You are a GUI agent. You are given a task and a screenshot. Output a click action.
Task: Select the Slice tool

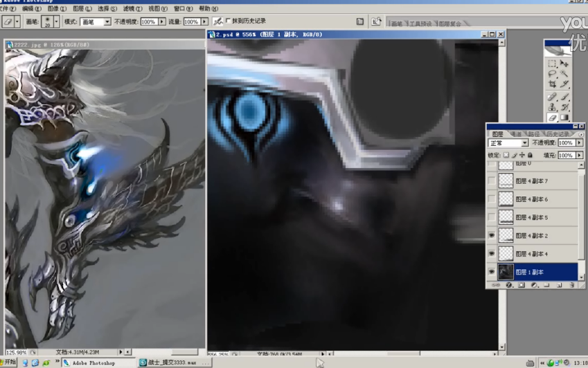564,84
